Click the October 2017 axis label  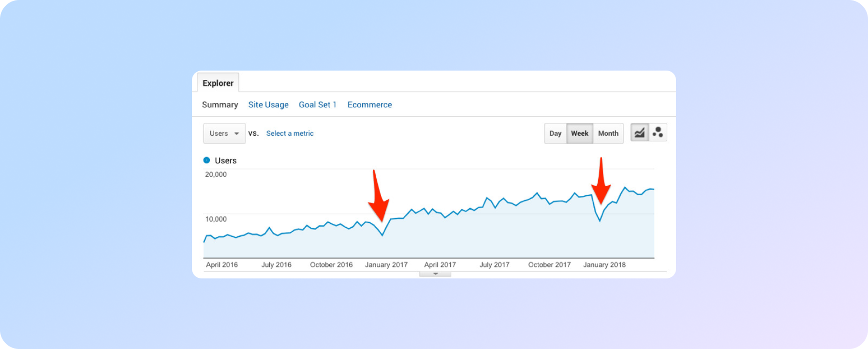pyautogui.click(x=549, y=265)
